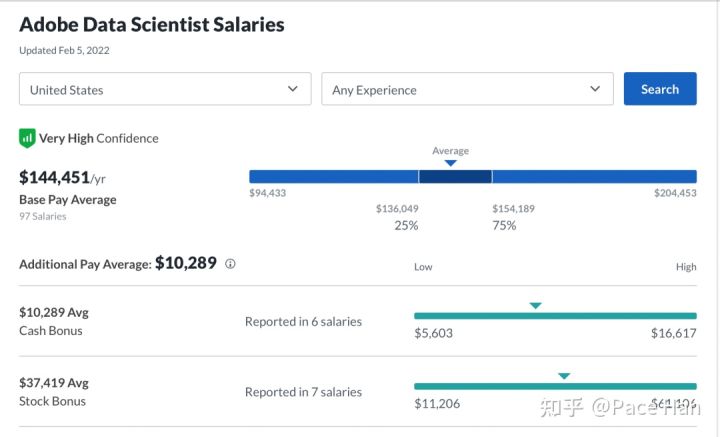The image size is (720, 437).
Task: Click the dark middle segment of base pay bar
Action: click(x=455, y=176)
